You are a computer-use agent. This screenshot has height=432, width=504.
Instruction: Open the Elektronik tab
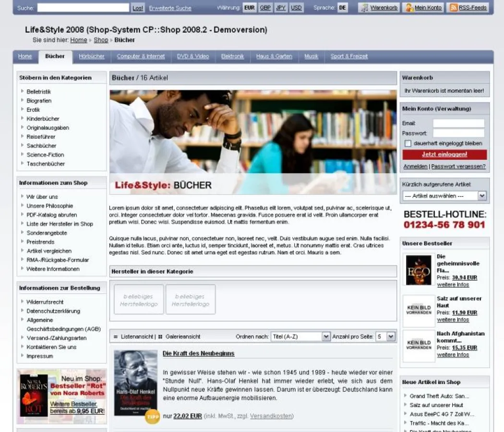[232, 56]
